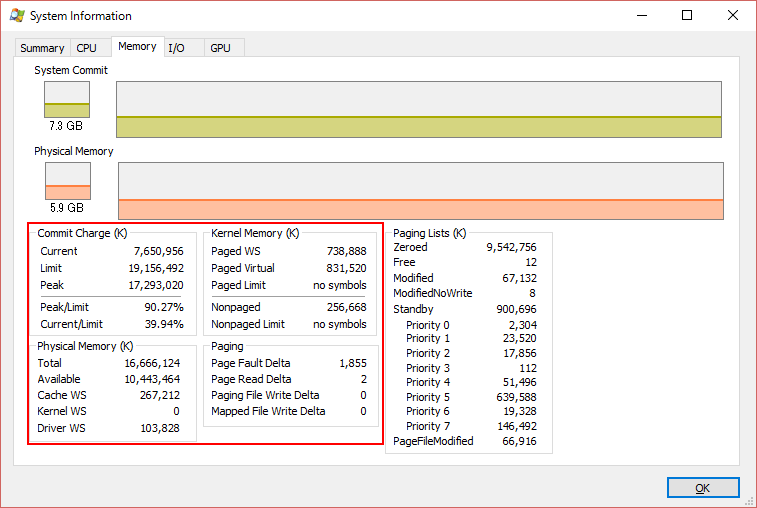The image size is (757, 508).
Task: Click Available memory value 10,443,464
Action: (x=153, y=379)
